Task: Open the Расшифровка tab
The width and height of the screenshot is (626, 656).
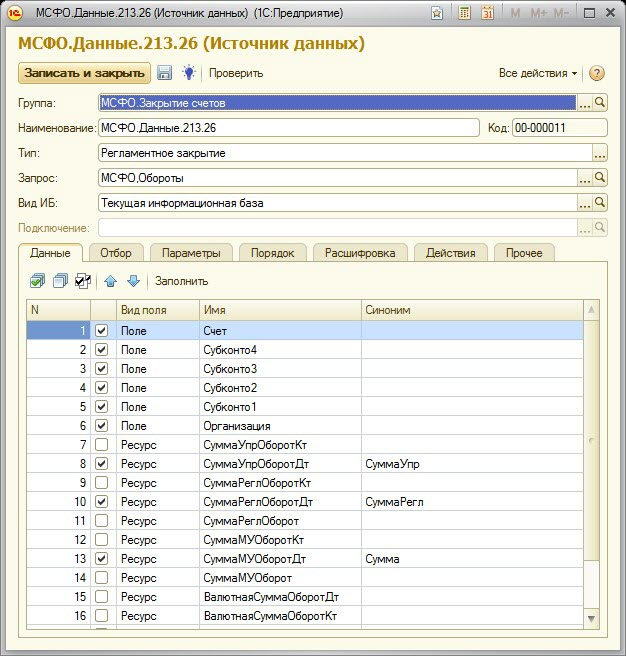Action: 359,253
